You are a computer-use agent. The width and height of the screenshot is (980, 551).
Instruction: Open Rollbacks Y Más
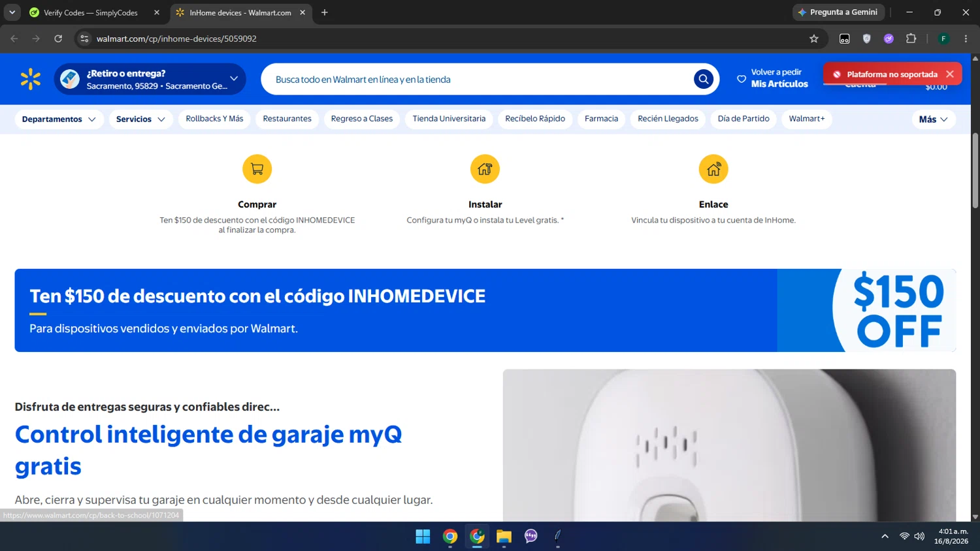(214, 119)
